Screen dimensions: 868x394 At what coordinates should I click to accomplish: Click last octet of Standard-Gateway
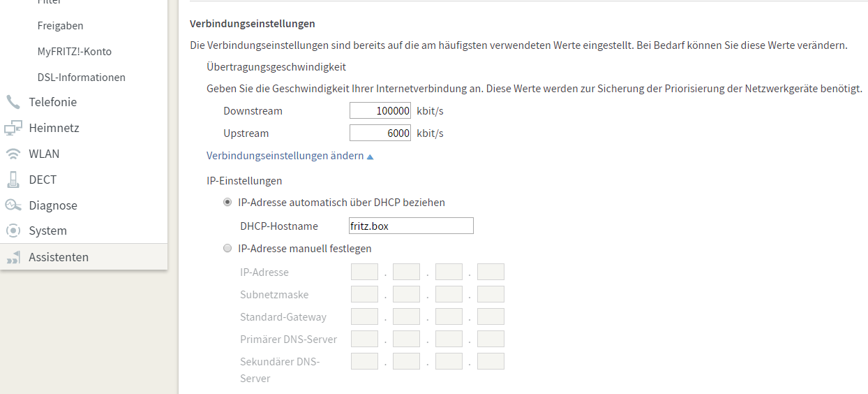pyautogui.click(x=491, y=316)
